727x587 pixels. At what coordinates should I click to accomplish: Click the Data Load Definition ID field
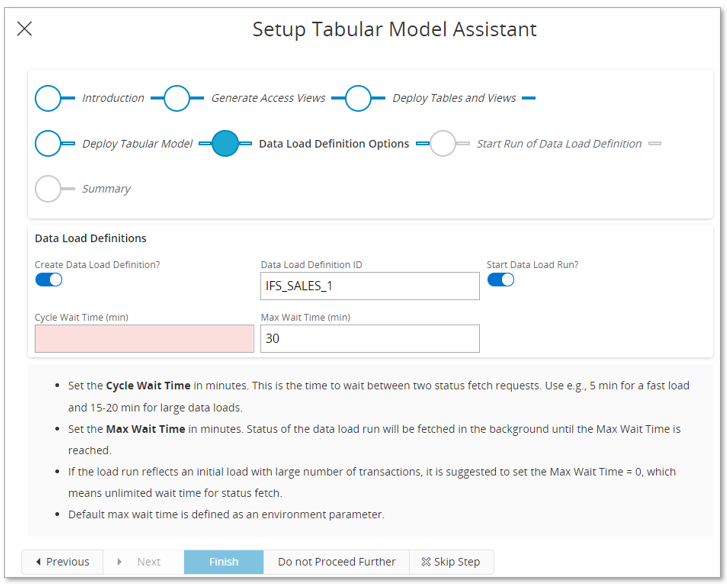(370, 286)
